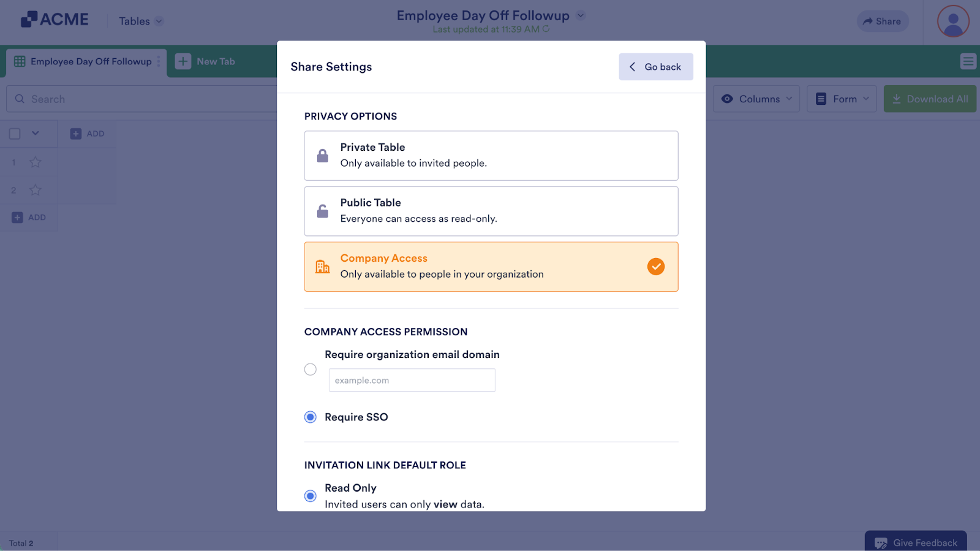Select the Require SSO radio button
This screenshot has width=980, height=551.
tap(311, 417)
